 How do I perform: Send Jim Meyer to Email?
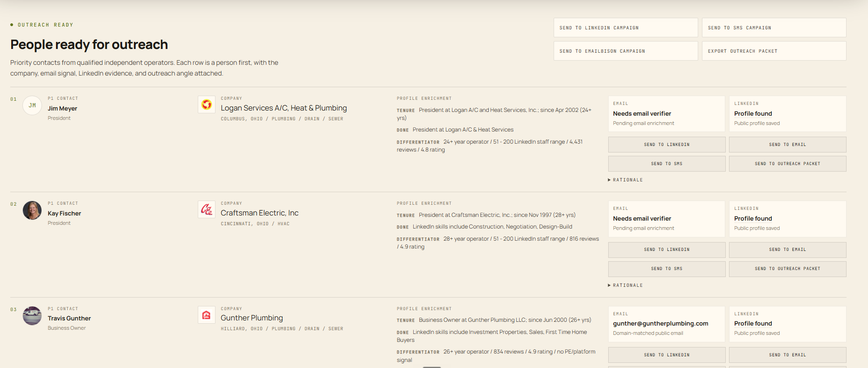(x=787, y=145)
